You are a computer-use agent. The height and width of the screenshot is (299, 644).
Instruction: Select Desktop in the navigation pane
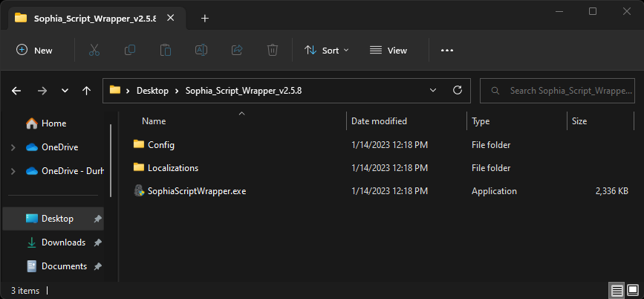click(53, 219)
